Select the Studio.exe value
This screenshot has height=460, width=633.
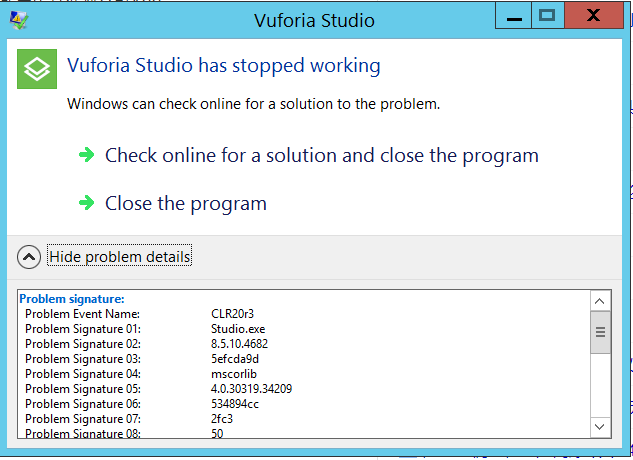[x=238, y=329]
